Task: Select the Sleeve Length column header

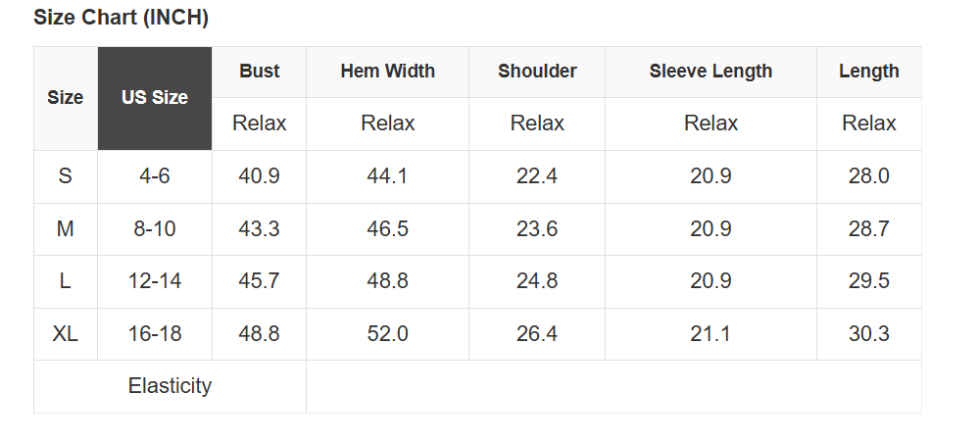Action: coord(710,72)
